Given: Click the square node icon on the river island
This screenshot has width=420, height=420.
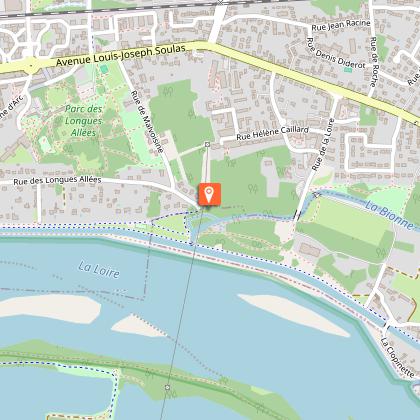Looking at the screenshot, I should pos(167,387).
